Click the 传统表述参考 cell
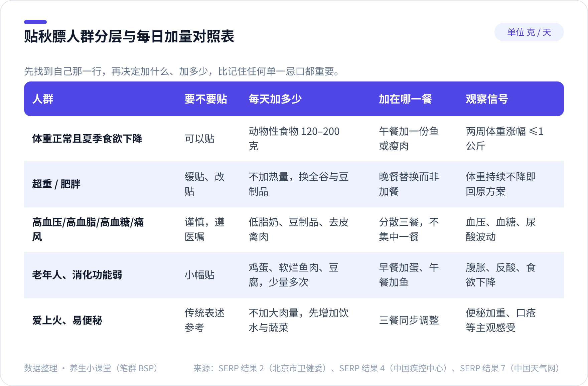The height and width of the screenshot is (386, 588). (204, 320)
